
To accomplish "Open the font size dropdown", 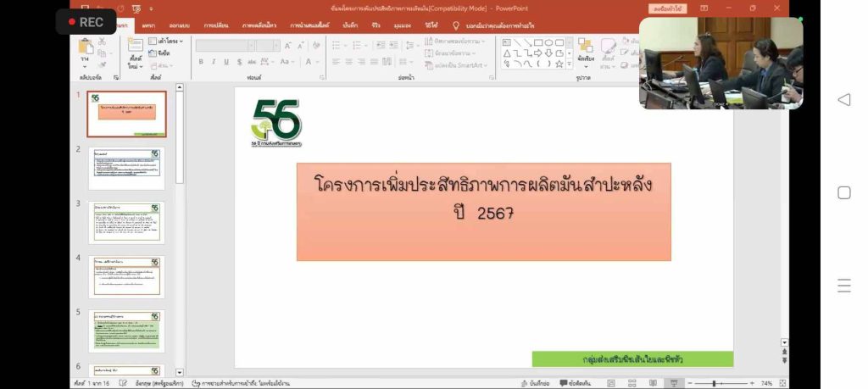I will coord(276,46).
